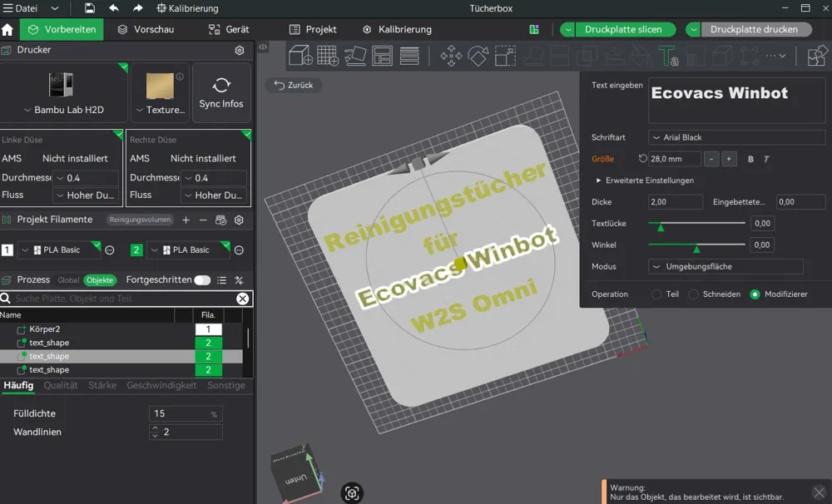The height and width of the screenshot is (504, 832).
Task: Switch to the Gerät tab
Action: pyautogui.click(x=229, y=30)
